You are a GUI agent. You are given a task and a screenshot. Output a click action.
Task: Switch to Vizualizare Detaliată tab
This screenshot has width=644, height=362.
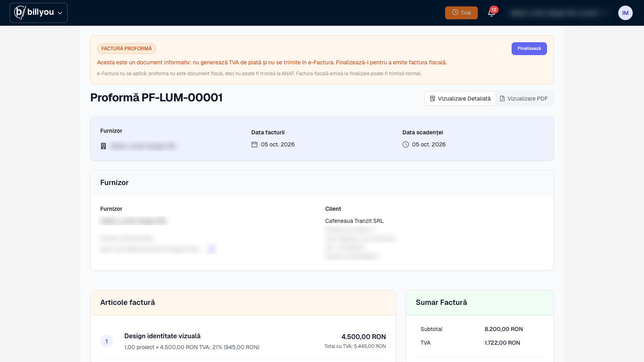point(460,99)
